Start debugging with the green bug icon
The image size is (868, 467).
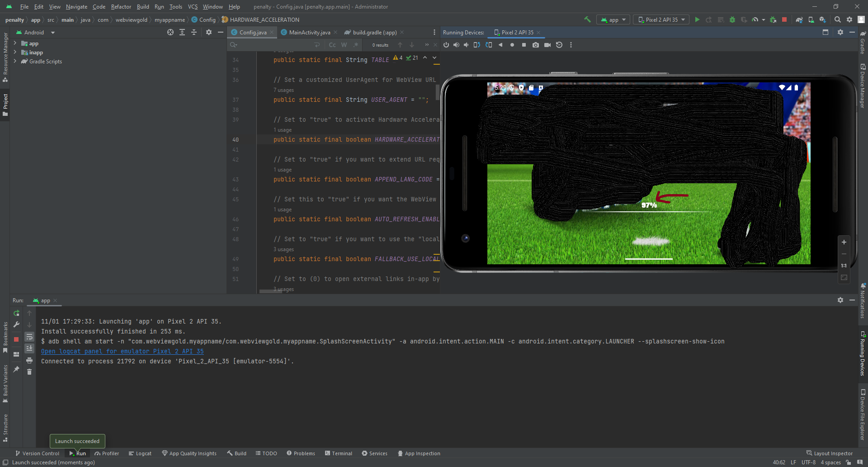pyautogui.click(x=732, y=19)
